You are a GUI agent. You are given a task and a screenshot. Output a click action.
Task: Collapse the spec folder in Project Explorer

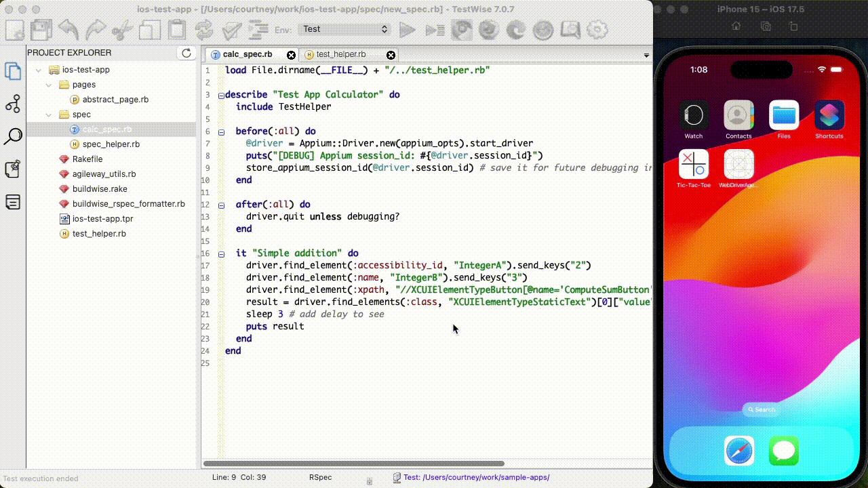[47, 114]
